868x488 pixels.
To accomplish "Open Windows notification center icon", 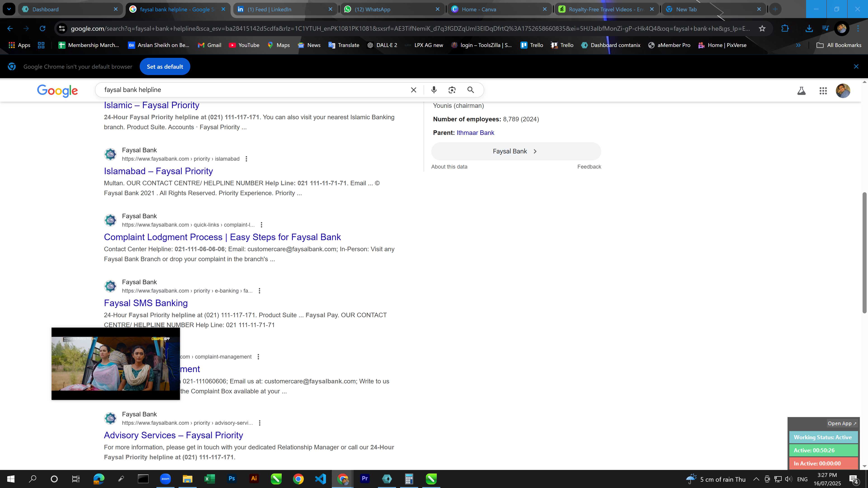I will 854,479.
